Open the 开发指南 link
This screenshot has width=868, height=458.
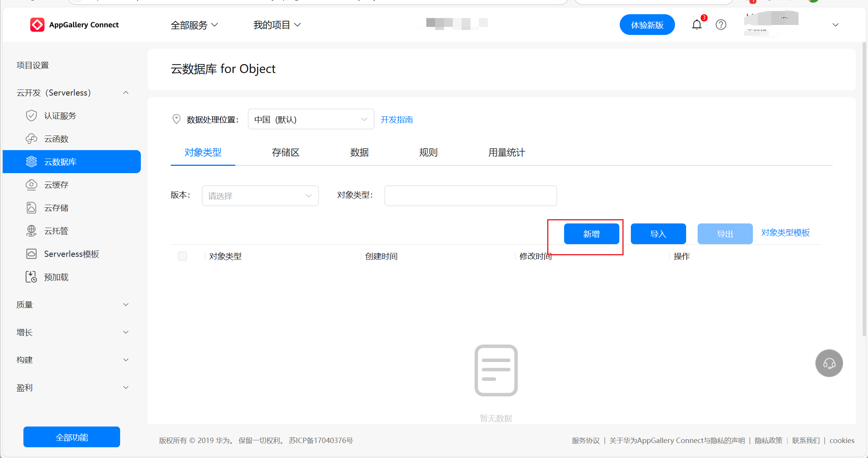pos(396,119)
